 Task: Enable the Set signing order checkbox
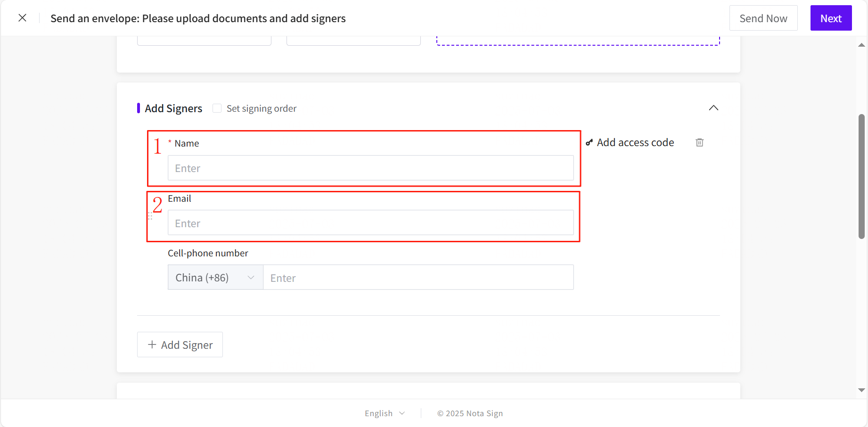coord(217,108)
